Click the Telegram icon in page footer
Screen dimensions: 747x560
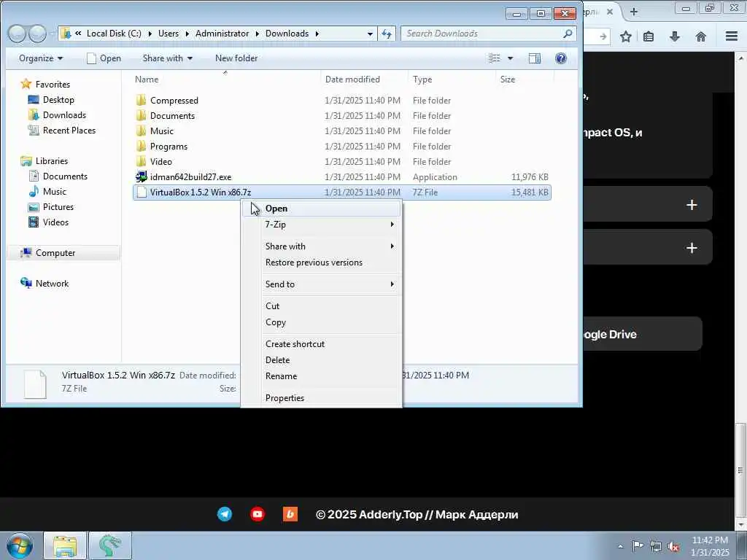click(x=225, y=514)
